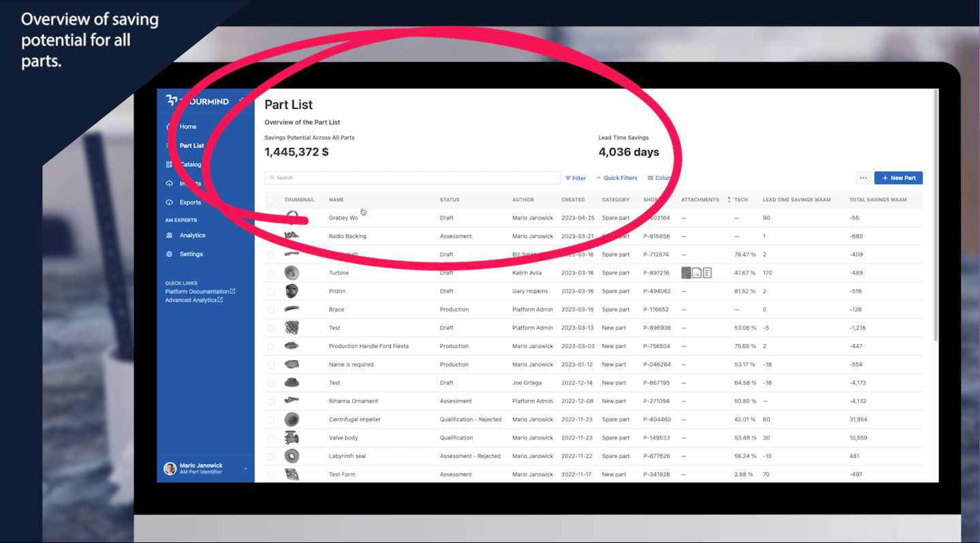
Task: Collapse the Quick Filters chevron
Action: (599, 178)
